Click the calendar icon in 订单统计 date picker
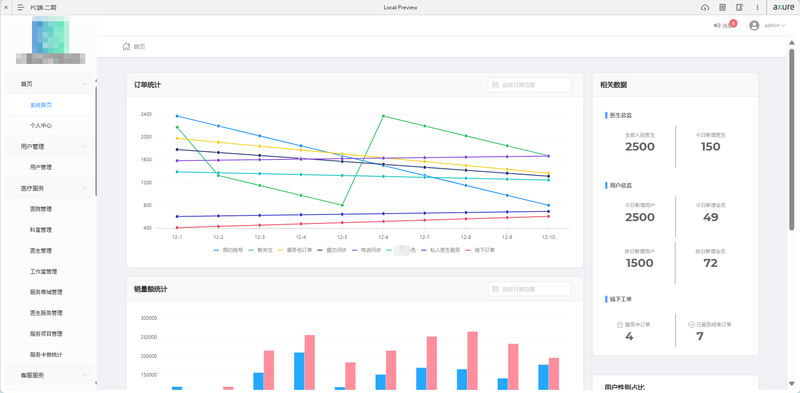Screen dimensions: 800x393 495,85
